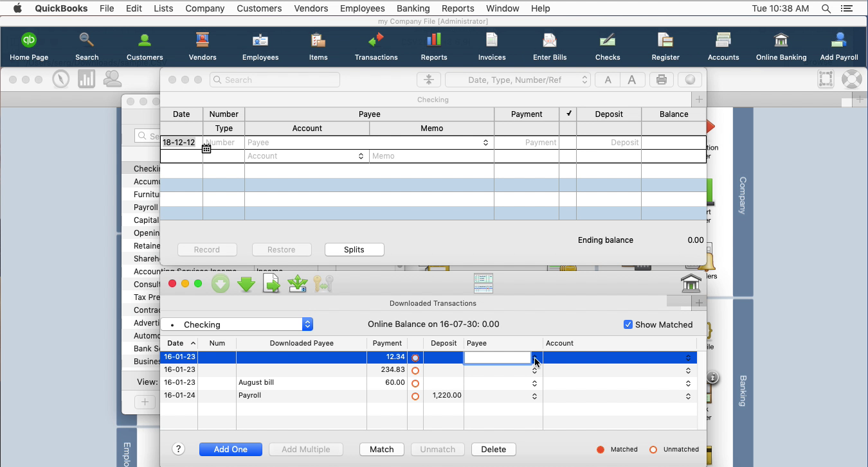The image size is (868, 467).
Task: Click the Search field in Checking register
Action: point(275,80)
